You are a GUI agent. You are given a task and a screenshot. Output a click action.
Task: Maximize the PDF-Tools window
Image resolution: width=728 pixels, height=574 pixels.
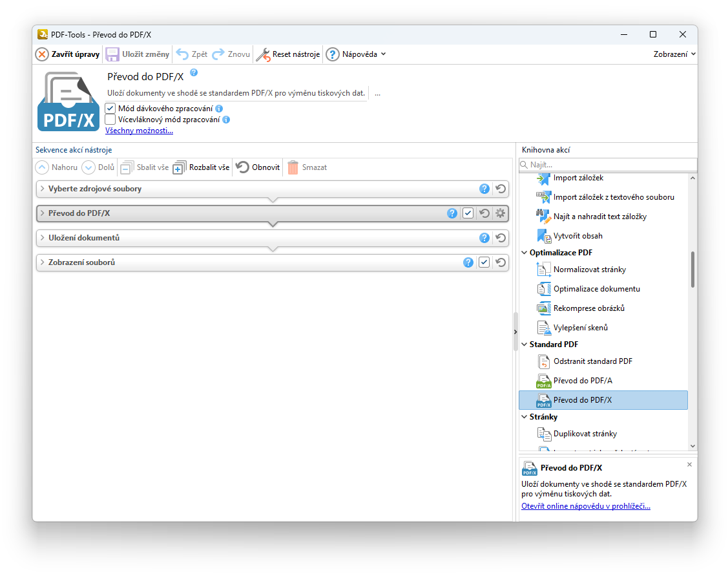coord(653,34)
